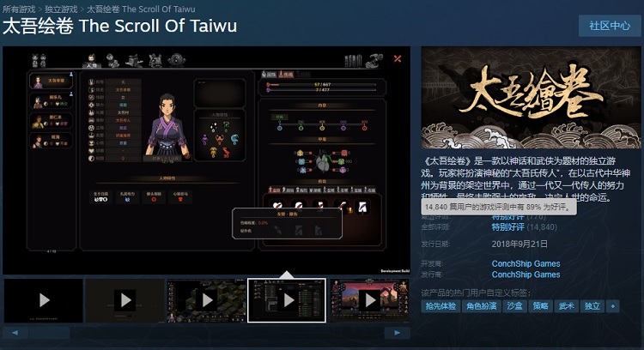This screenshot has width=644, height=350.
Task: Select the 武术 tag
Action: point(567,306)
